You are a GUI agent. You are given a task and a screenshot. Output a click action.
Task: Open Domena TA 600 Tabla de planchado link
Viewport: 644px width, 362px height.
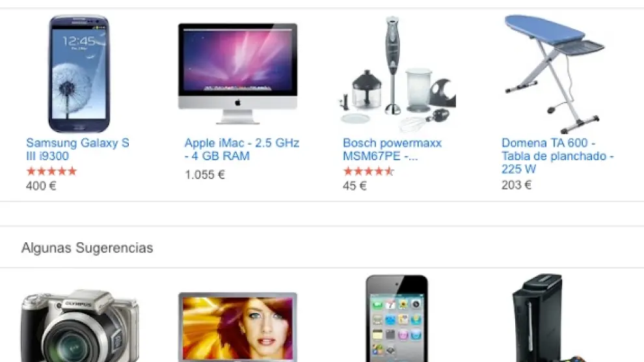[x=557, y=156]
